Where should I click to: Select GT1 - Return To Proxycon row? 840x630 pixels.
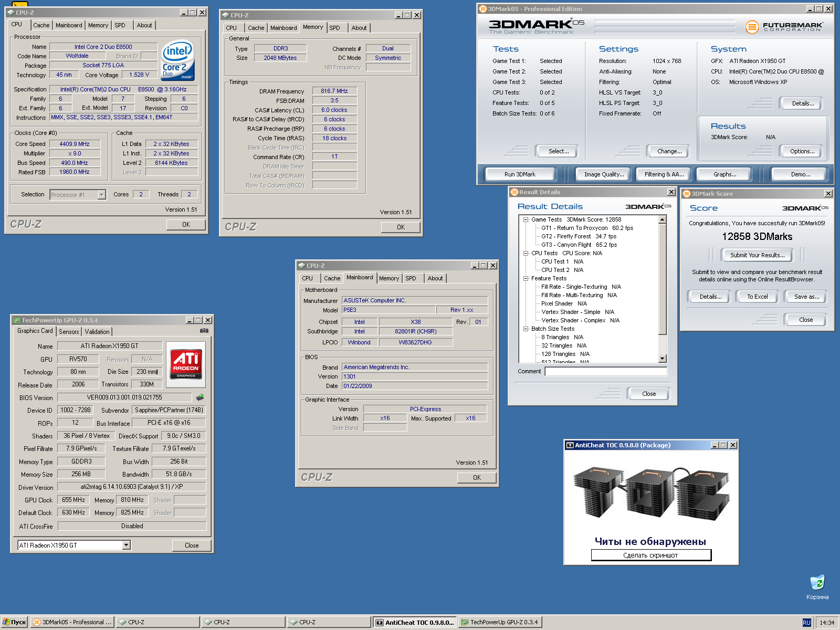coord(587,228)
